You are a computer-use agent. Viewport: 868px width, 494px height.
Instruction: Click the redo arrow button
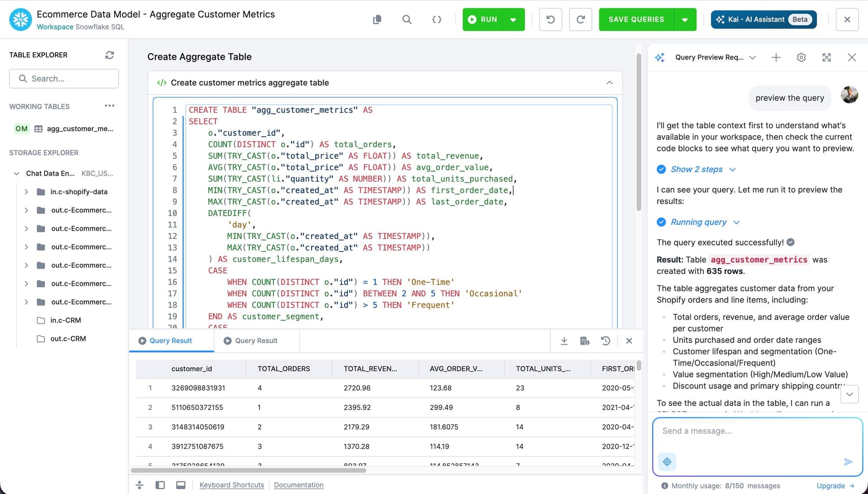pyautogui.click(x=580, y=20)
